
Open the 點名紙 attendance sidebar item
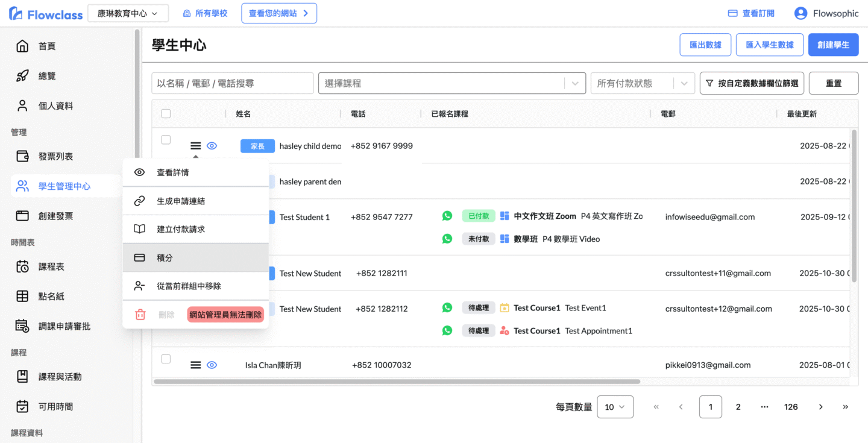pyautogui.click(x=51, y=297)
